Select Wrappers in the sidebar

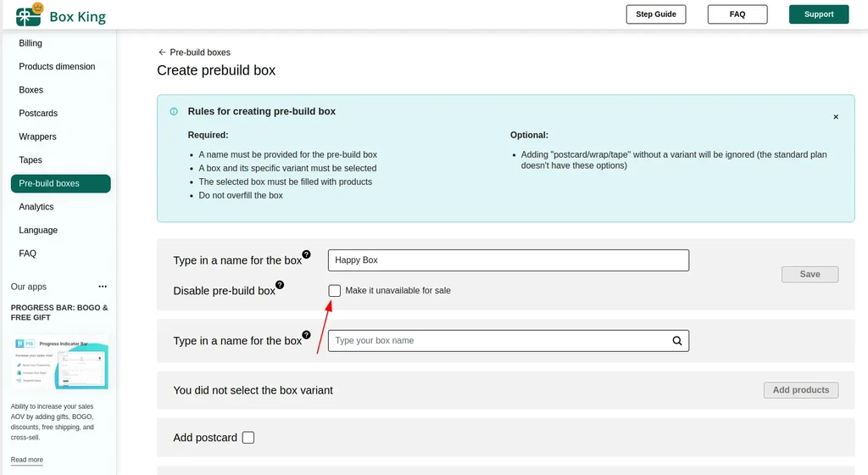pyautogui.click(x=37, y=137)
